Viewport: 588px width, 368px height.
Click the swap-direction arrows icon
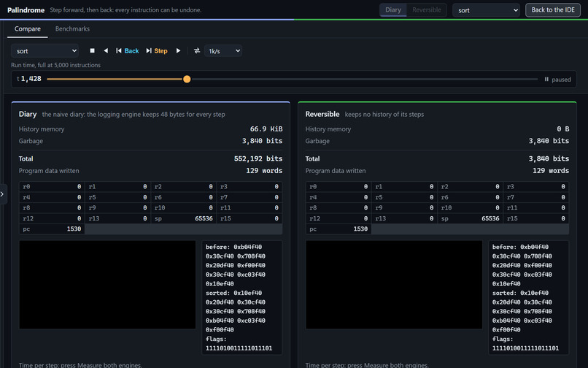tap(197, 50)
